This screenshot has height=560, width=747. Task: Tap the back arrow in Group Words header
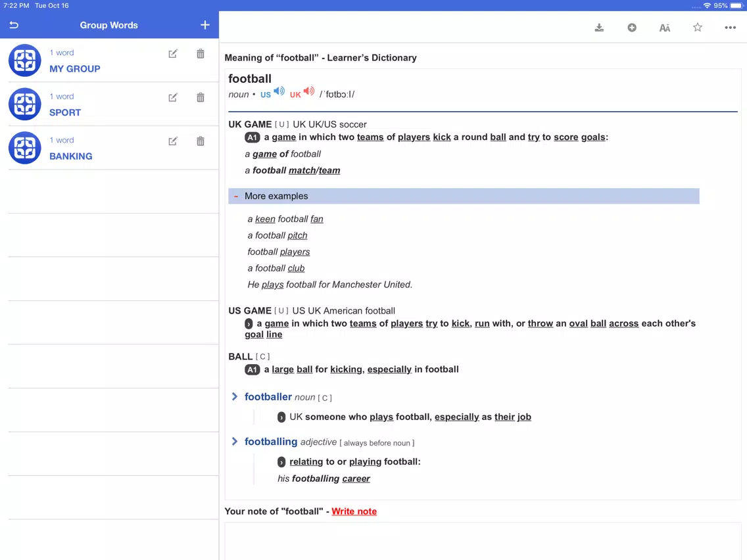(14, 25)
